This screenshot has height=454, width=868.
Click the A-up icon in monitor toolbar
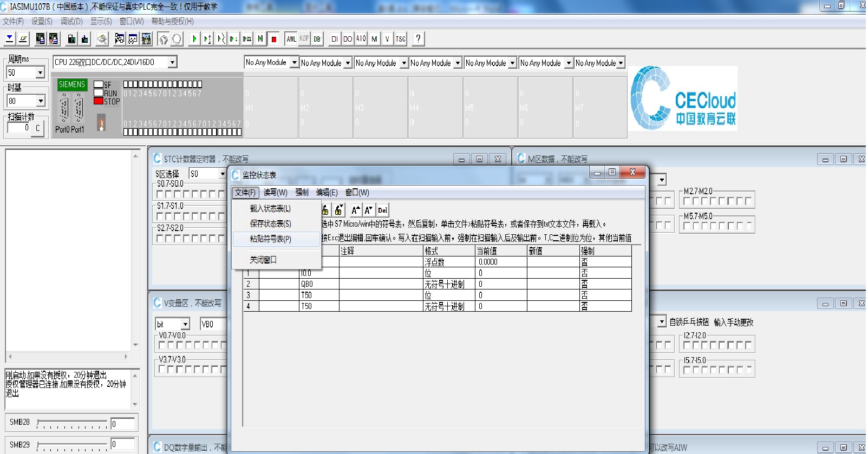coord(355,210)
